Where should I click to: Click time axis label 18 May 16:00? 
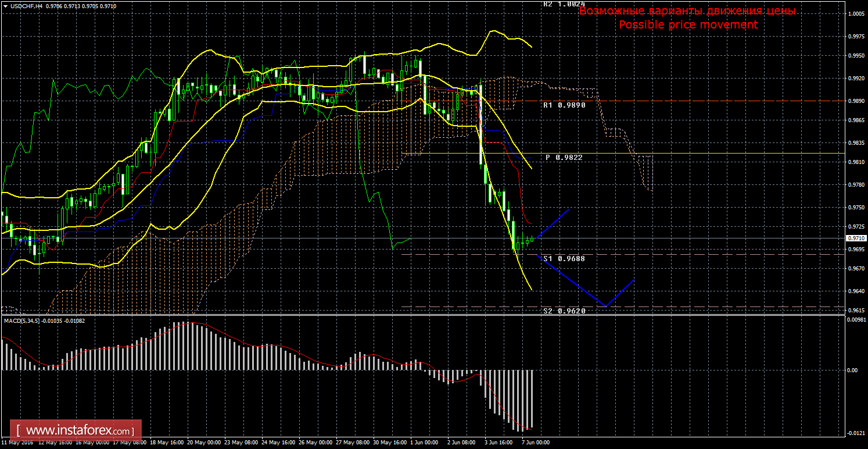click(x=167, y=443)
